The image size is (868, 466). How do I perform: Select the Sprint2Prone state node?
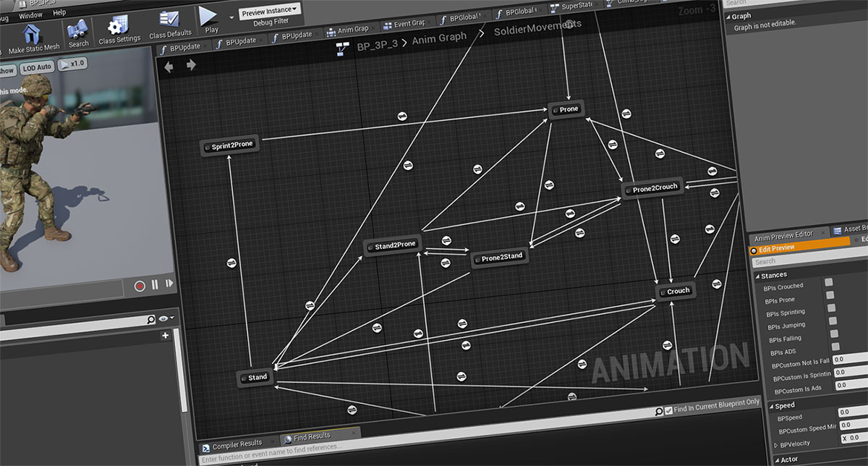[229, 145]
